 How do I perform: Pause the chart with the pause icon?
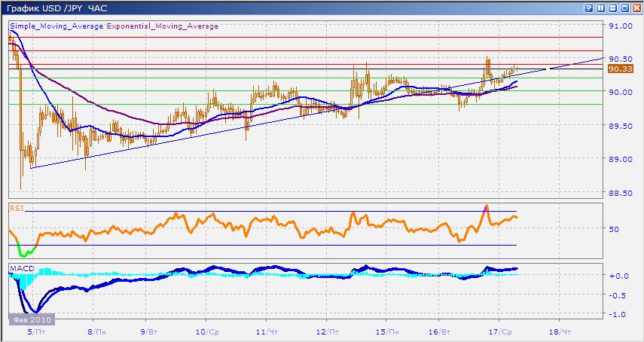(600, 8)
